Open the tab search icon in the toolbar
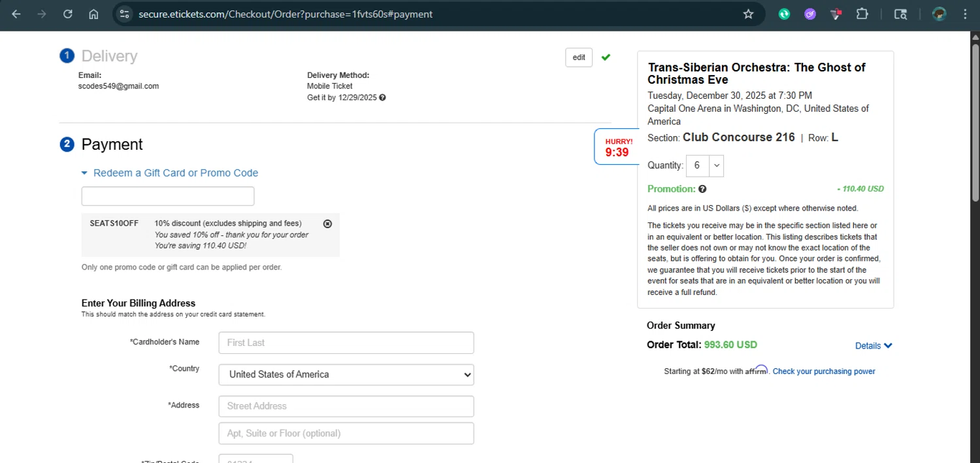The width and height of the screenshot is (980, 463). coord(900,14)
